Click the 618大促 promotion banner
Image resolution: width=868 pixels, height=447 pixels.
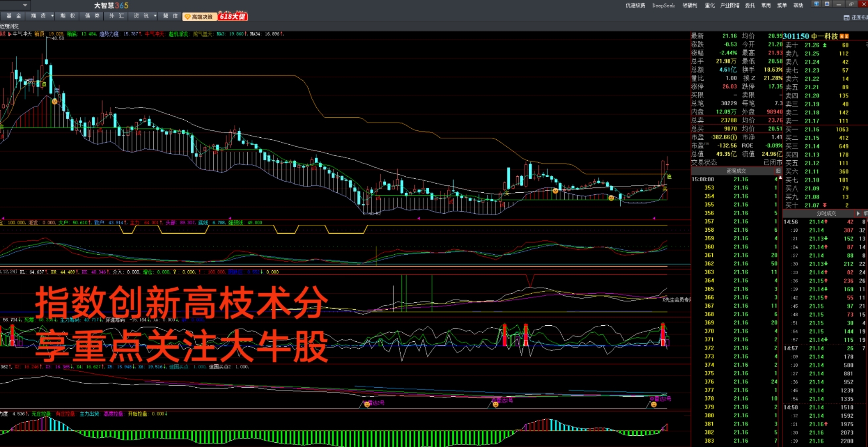[232, 17]
